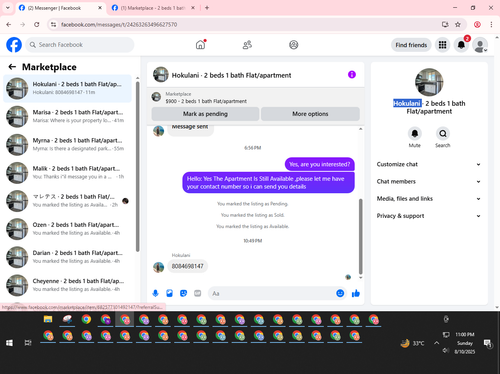Expand Media, files and links section
500x374 pixels.
click(429, 199)
